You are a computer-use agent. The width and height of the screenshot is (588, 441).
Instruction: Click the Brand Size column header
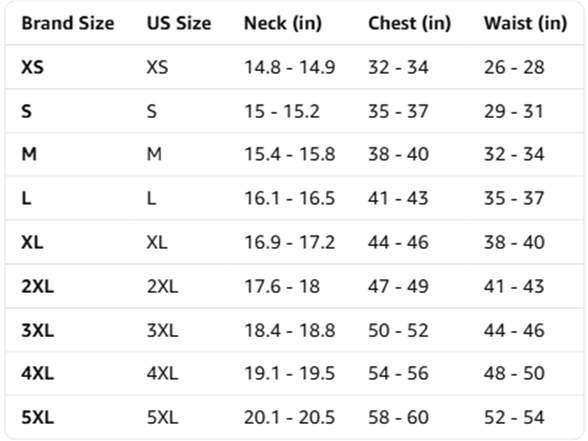click(68, 23)
